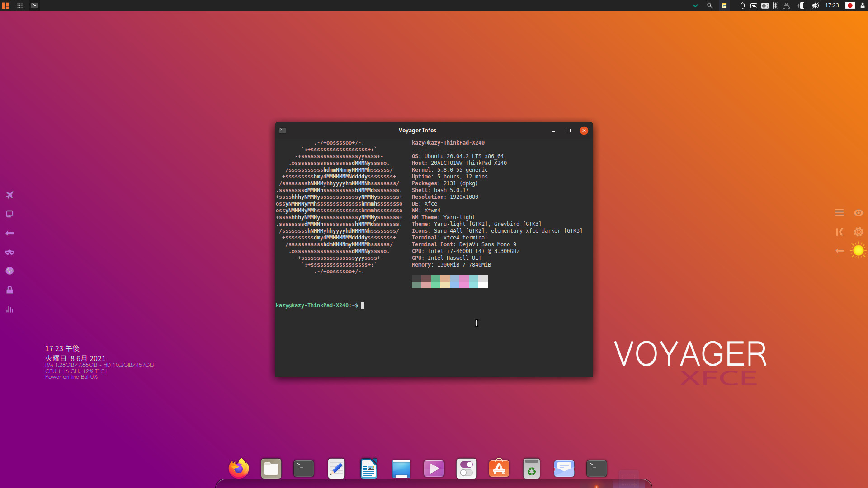Viewport: 868px width, 488px height.
Task: Click the airplane icon in left sidebar
Action: (9, 195)
